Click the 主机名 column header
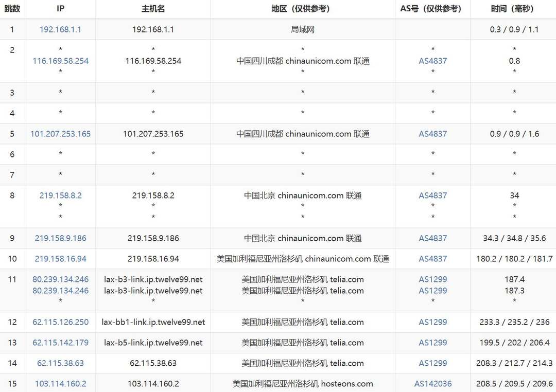 tap(153, 9)
